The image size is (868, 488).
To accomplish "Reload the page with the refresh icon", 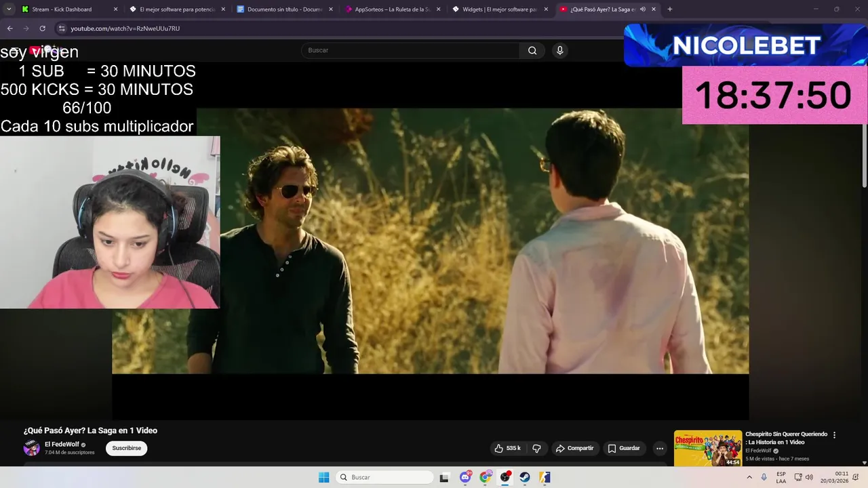I will [42, 28].
